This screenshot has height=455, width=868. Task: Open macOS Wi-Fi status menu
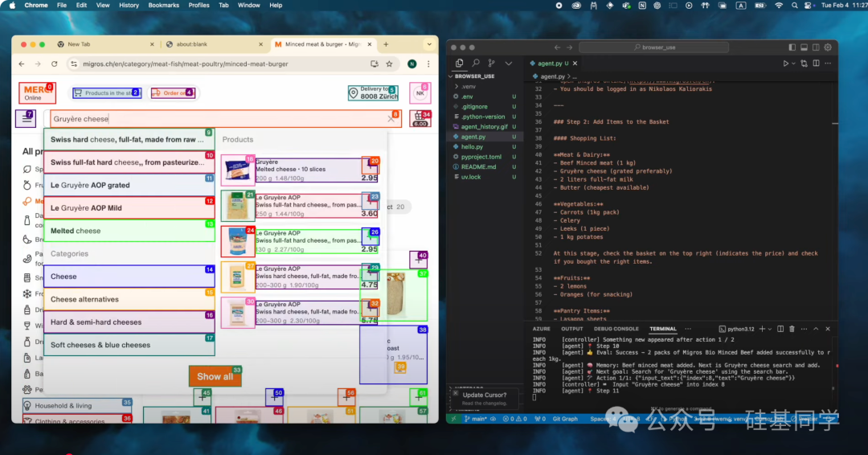coord(779,5)
